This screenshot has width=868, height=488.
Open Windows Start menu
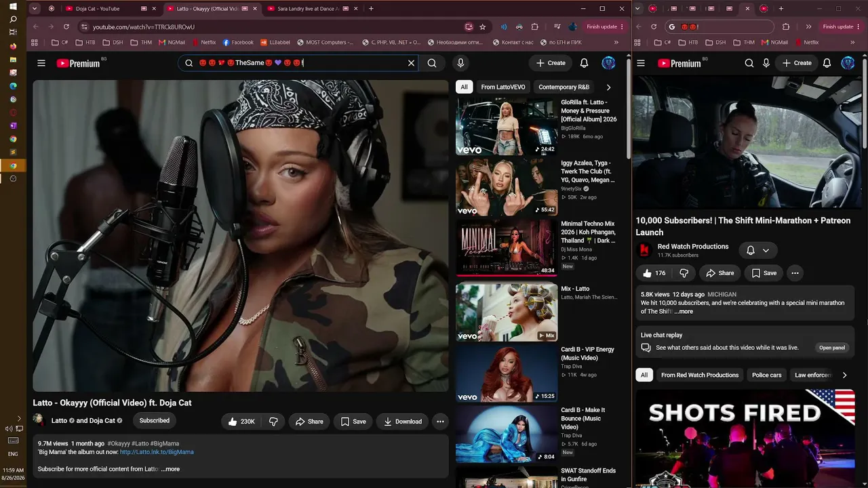[x=13, y=6]
